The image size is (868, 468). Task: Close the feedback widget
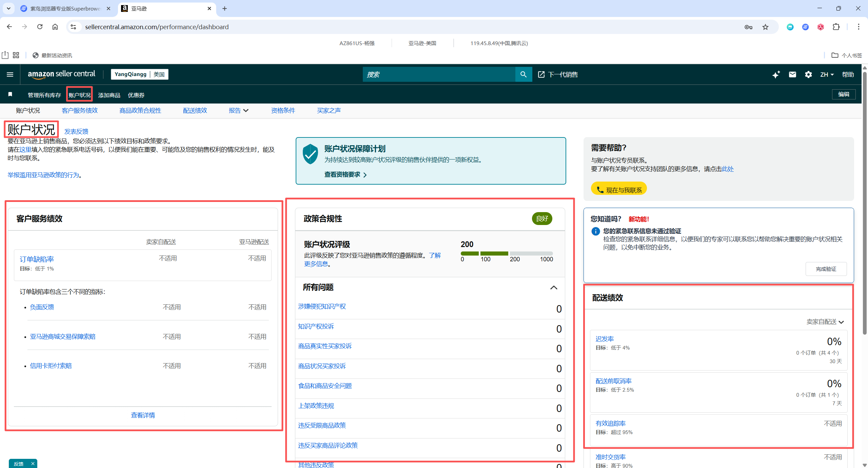pos(33,464)
